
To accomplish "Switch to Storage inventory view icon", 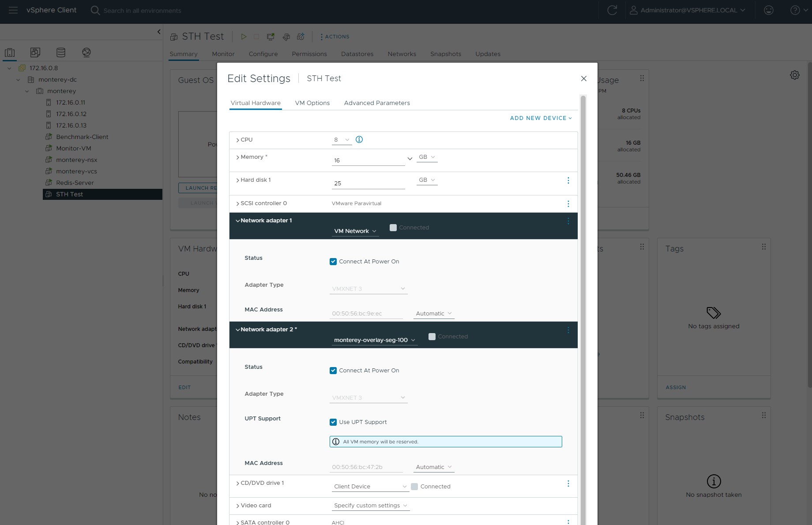I will click(61, 52).
